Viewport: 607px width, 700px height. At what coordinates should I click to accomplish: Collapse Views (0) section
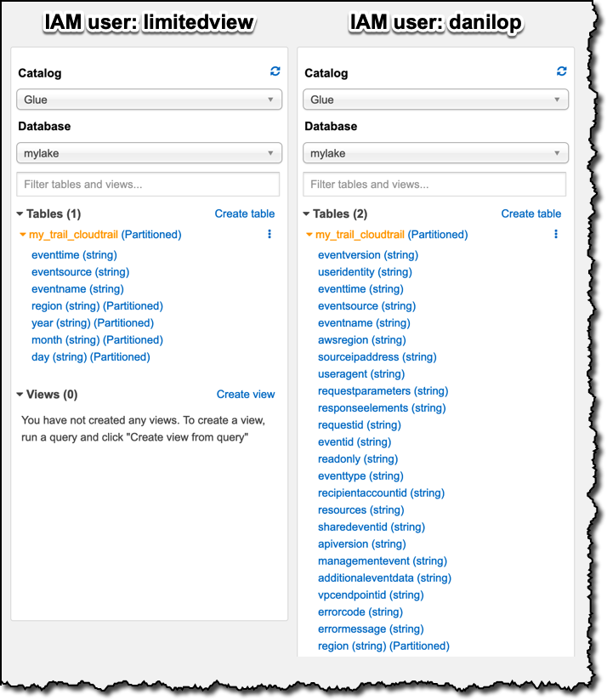(20, 395)
